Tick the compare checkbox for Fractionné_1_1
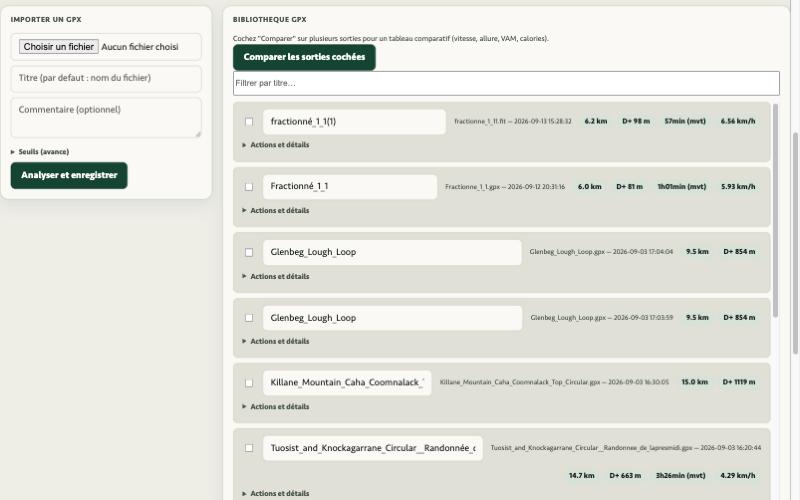 tap(249, 187)
